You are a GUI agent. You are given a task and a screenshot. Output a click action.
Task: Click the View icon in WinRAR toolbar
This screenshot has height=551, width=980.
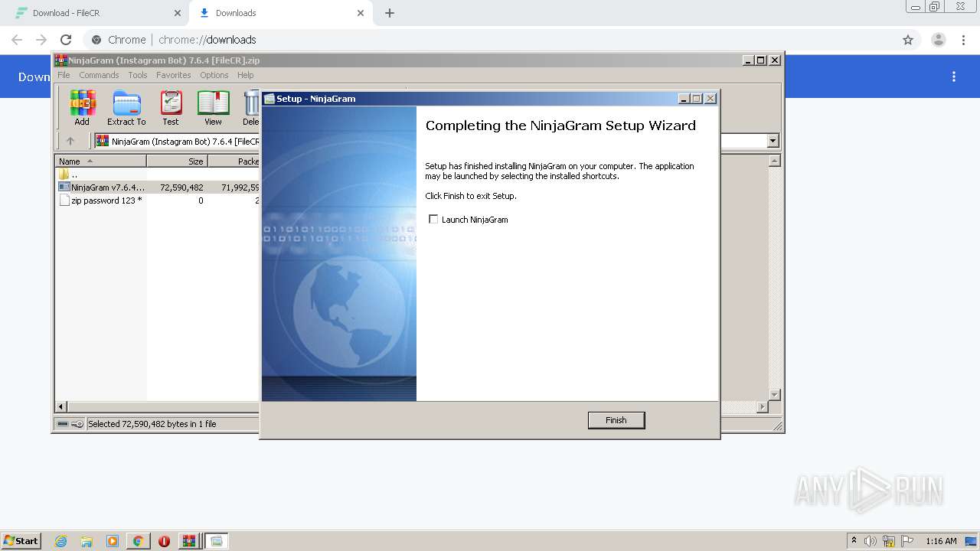tap(213, 107)
